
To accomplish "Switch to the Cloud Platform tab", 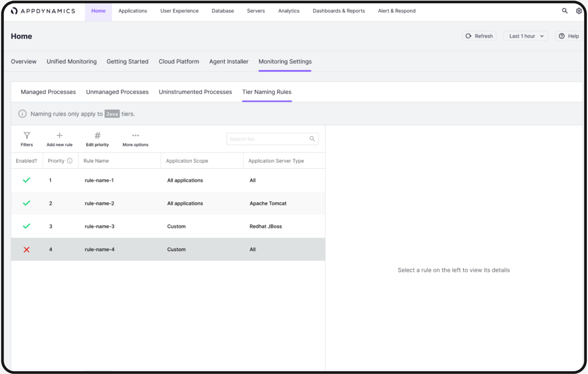I will point(179,61).
